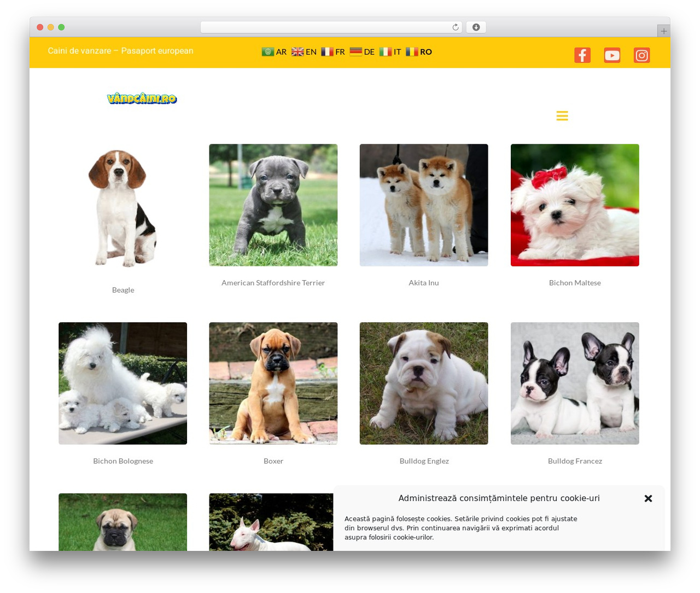Click the Akita Inu puppies photo
Viewport: 700px width, 593px height.
(424, 205)
